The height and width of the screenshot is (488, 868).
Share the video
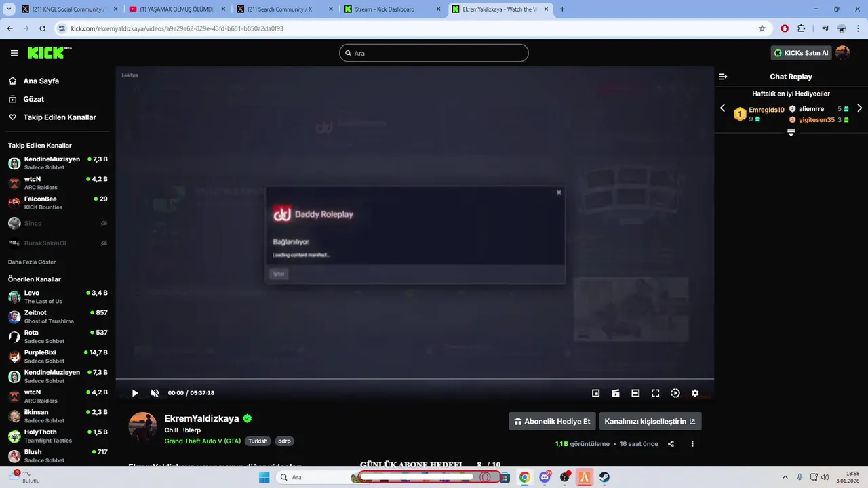click(x=671, y=444)
